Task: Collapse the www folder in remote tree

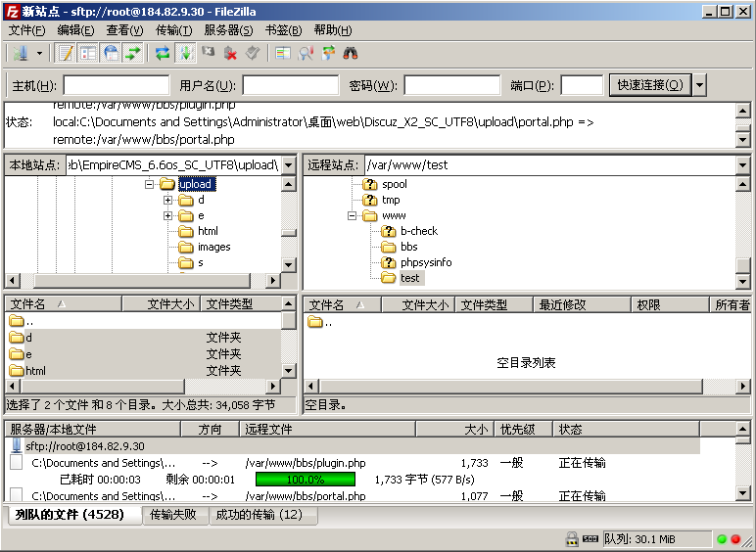Action: (352, 215)
